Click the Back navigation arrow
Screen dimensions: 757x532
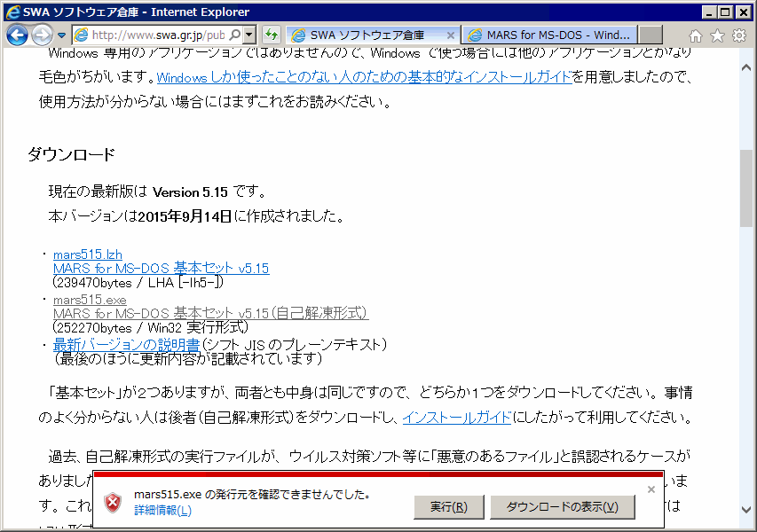(x=17, y=35)
